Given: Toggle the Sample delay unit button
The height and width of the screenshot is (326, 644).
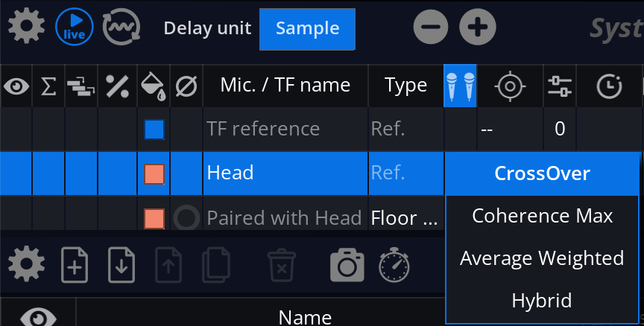Looking at the screenshot, I should click(x=307, y=29).
